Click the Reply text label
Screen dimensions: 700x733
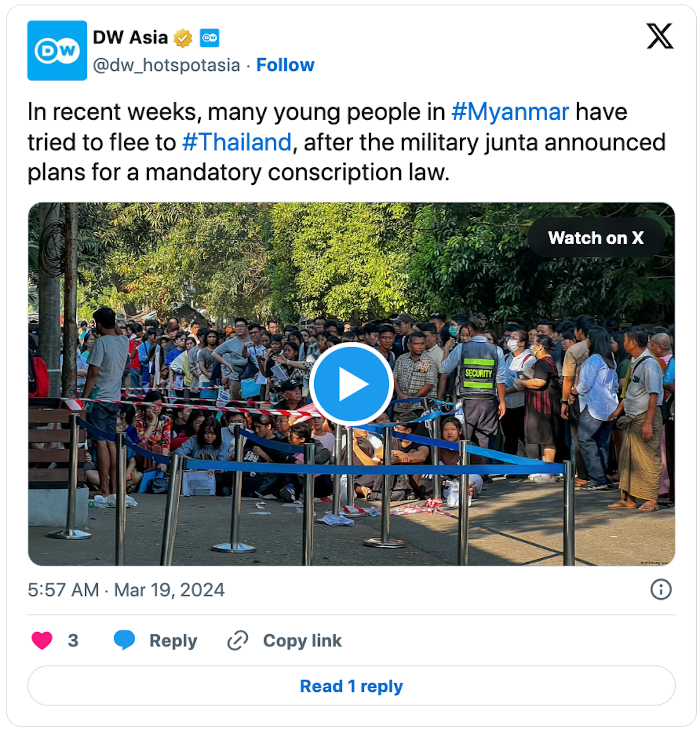(173, 641)
